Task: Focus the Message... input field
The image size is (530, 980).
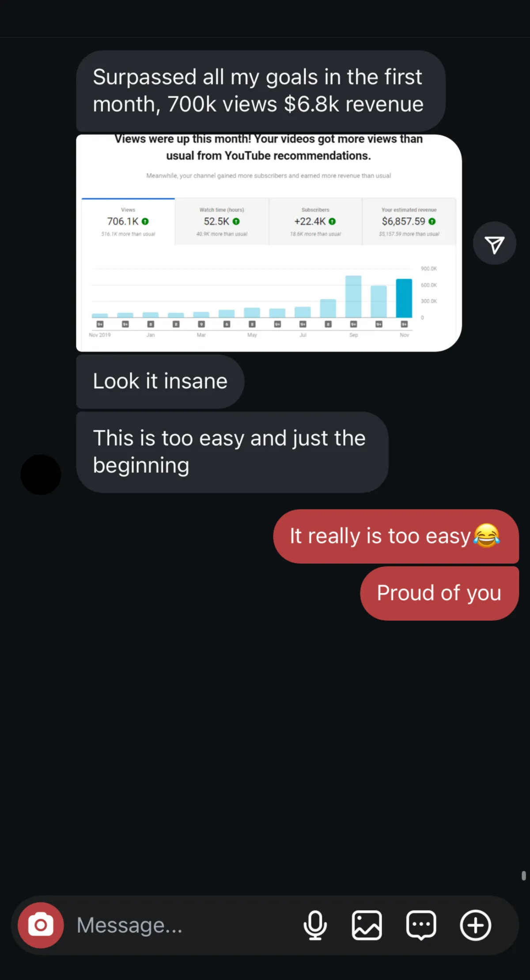Action: click(185, 925)
